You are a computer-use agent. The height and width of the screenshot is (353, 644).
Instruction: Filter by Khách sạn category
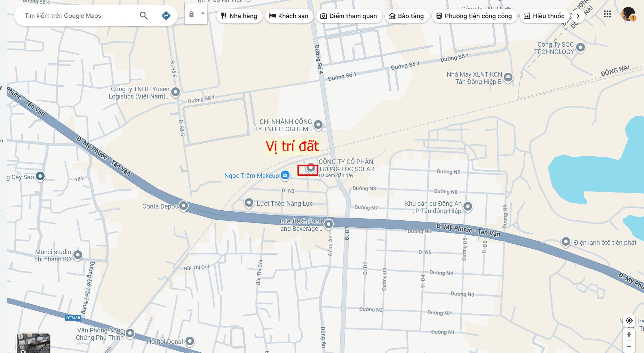coord(289,16)
